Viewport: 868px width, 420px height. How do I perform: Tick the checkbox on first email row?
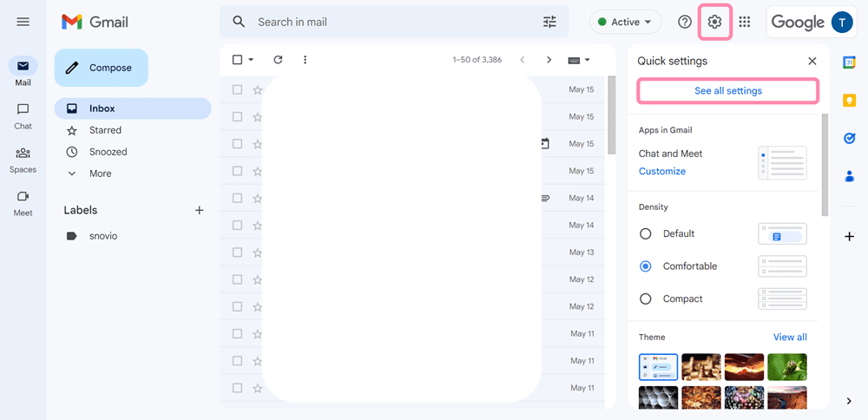237,89
